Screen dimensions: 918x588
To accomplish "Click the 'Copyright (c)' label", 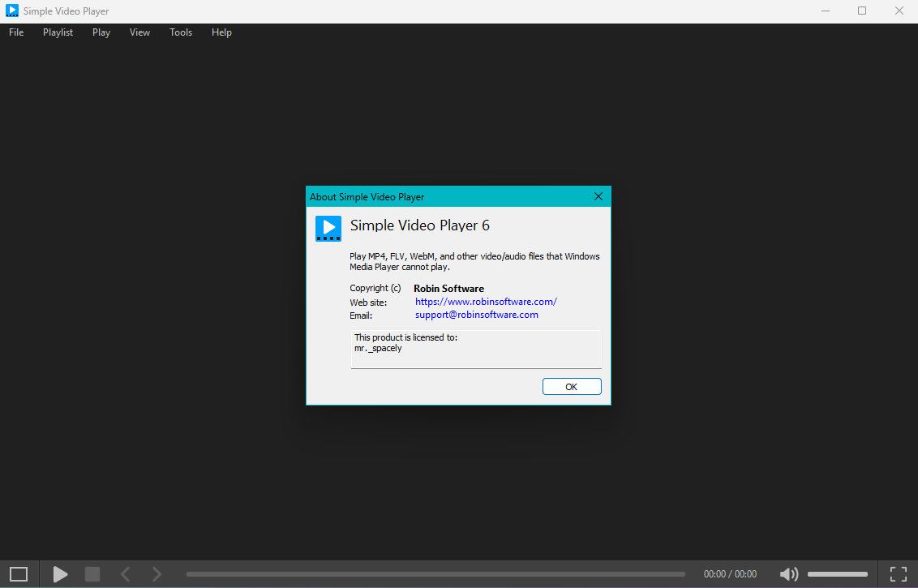I will tap(375, 288).
